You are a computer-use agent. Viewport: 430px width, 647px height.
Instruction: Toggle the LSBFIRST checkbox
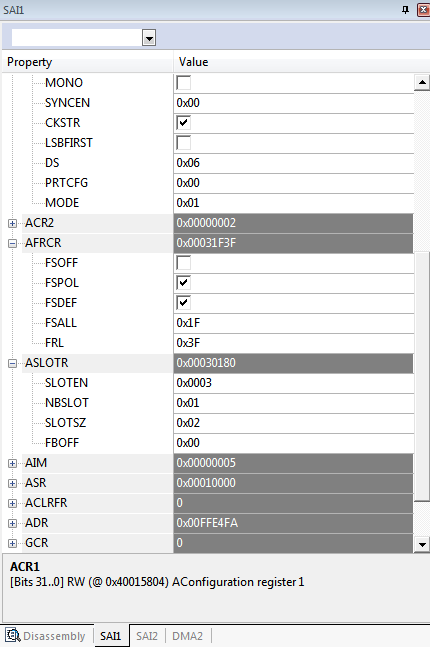(183, 143)
